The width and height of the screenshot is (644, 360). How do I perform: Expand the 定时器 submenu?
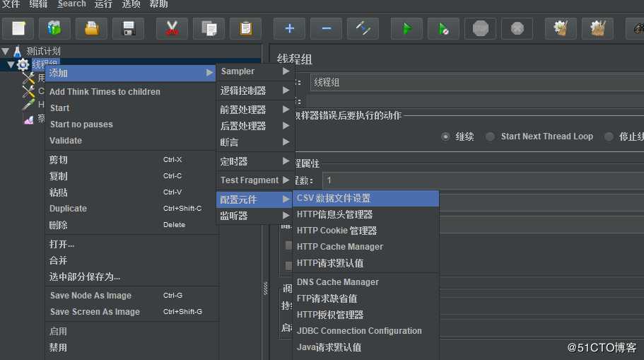255,161
